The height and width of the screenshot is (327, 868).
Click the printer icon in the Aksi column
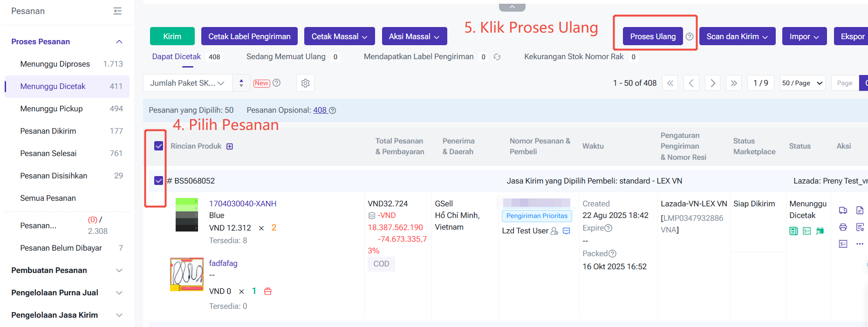[843, 227]
